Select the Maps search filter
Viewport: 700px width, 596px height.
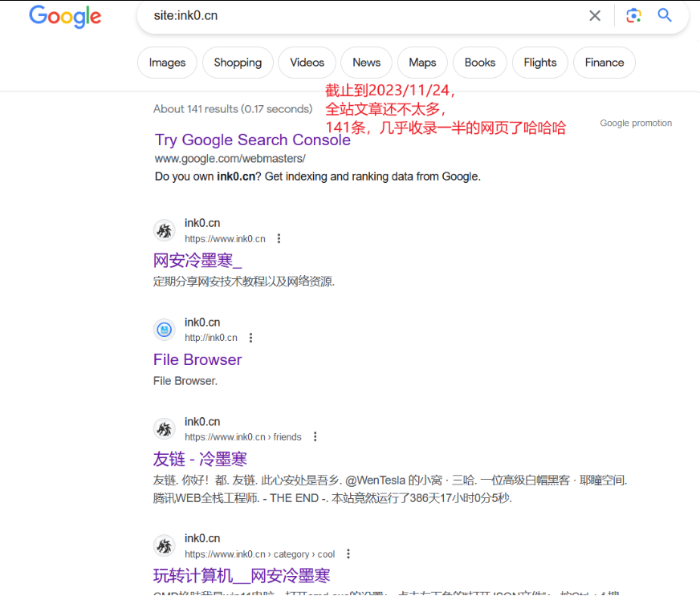(422, 62)
